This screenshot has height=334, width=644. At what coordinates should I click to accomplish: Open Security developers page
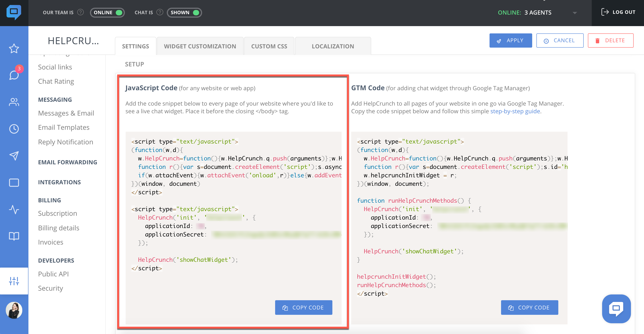tap(51, 288)
